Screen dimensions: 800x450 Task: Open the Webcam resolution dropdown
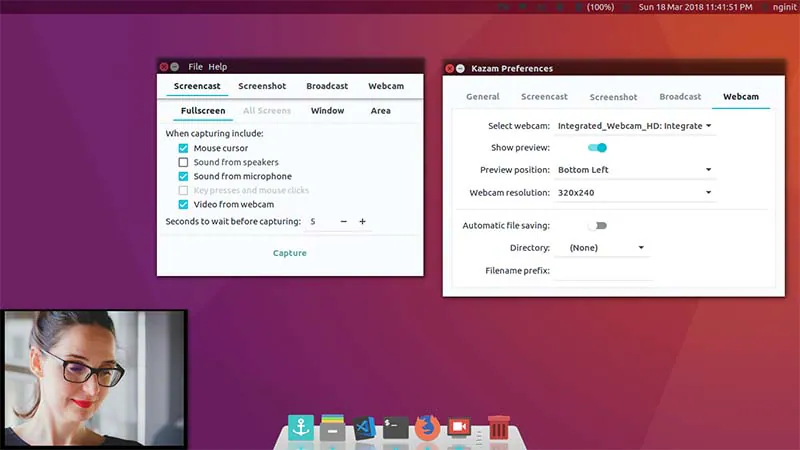pyautogui.click(x=635, y=192)
